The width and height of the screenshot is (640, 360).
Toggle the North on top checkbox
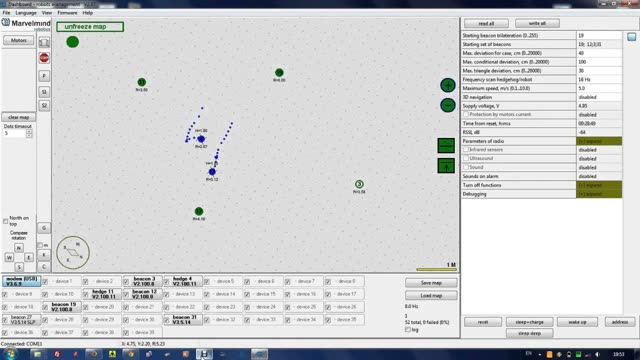tap(5, 221)
